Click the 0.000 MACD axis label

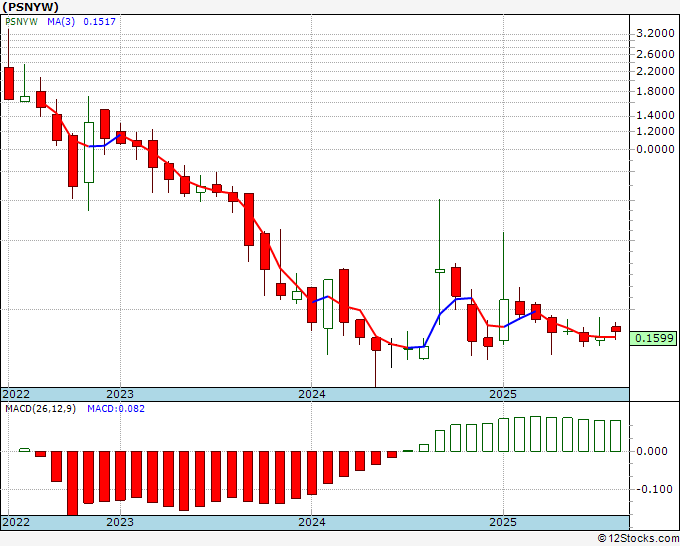[651, 451]
